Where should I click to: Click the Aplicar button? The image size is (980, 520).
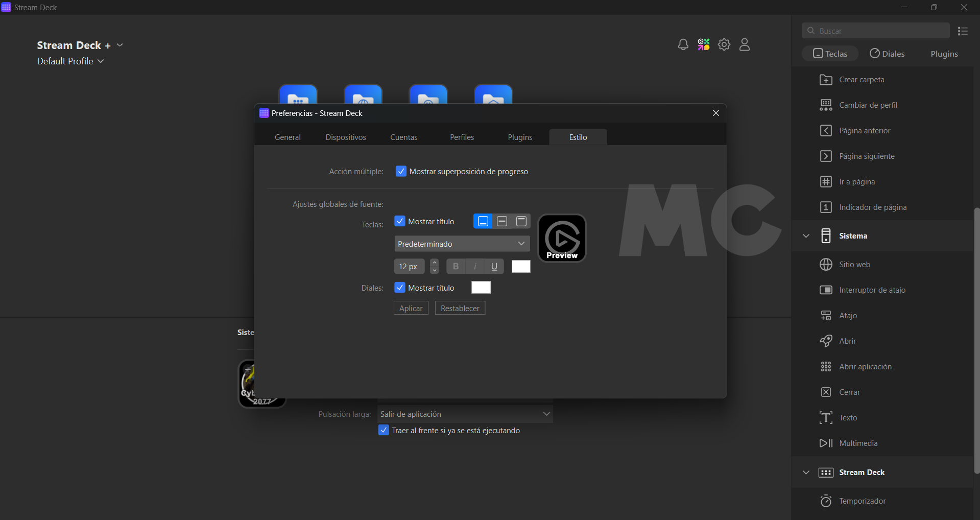pyautogui.click(x=411, y=309)
